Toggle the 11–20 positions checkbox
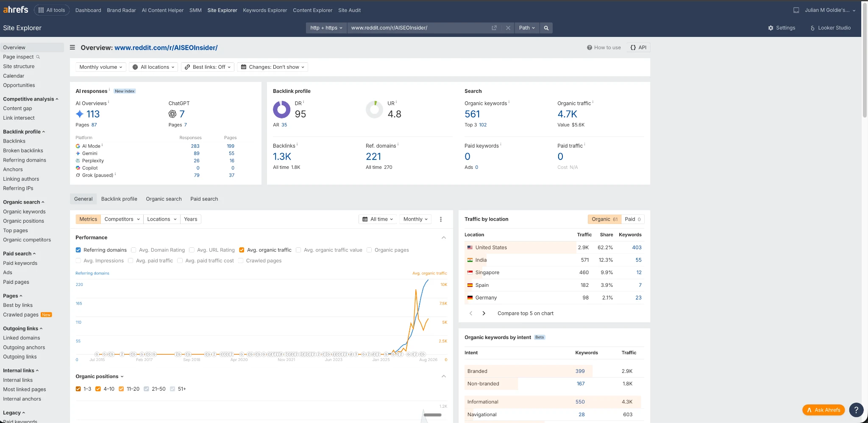868x423 pixels. tap(121, 389)
